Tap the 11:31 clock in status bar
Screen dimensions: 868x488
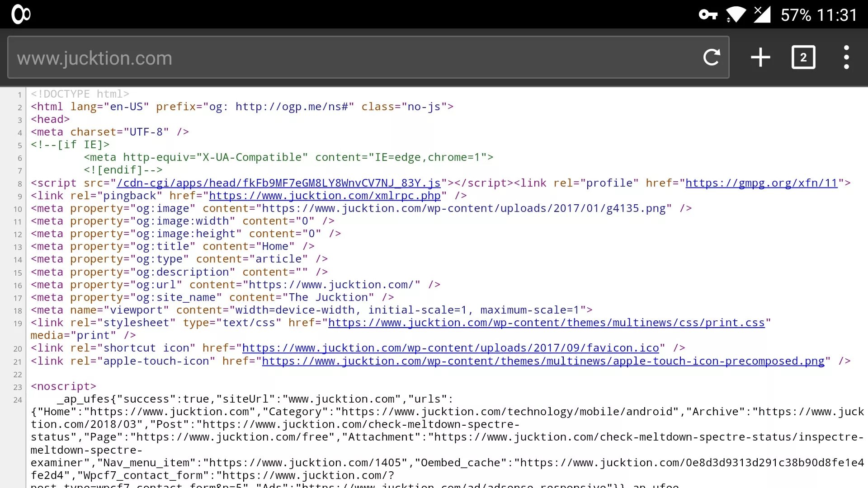tap(837, 15)
